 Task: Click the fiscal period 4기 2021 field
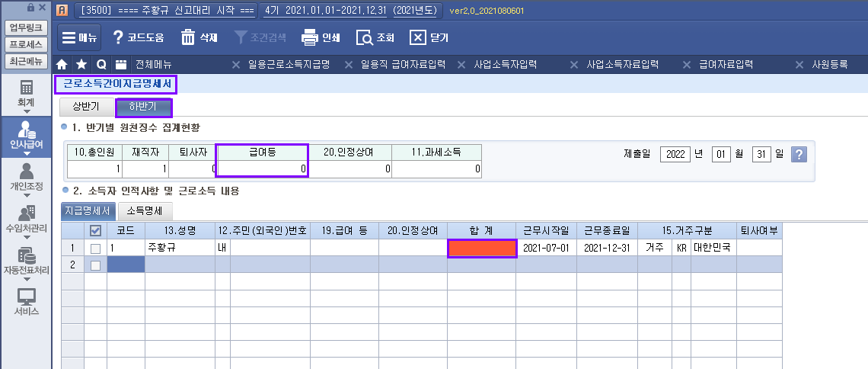[351, 11]
